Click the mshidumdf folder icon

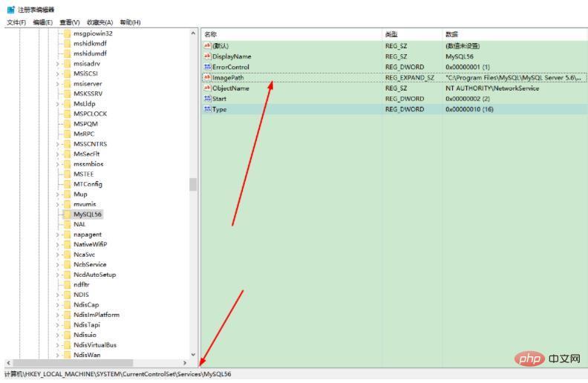pos(67,53)
